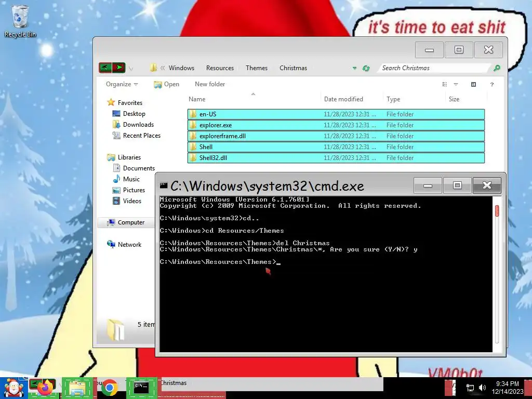Open Explorer help question mark
Screen dimensions: 532x399
pos(492,84)
